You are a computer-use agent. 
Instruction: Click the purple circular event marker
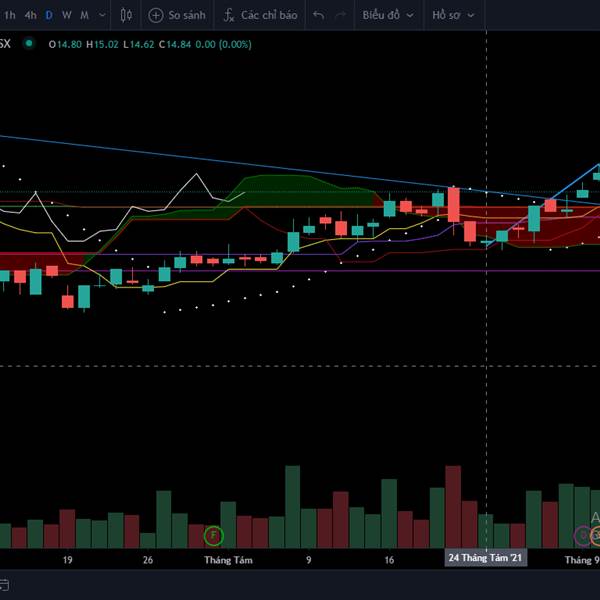click(x=583, y=536)
